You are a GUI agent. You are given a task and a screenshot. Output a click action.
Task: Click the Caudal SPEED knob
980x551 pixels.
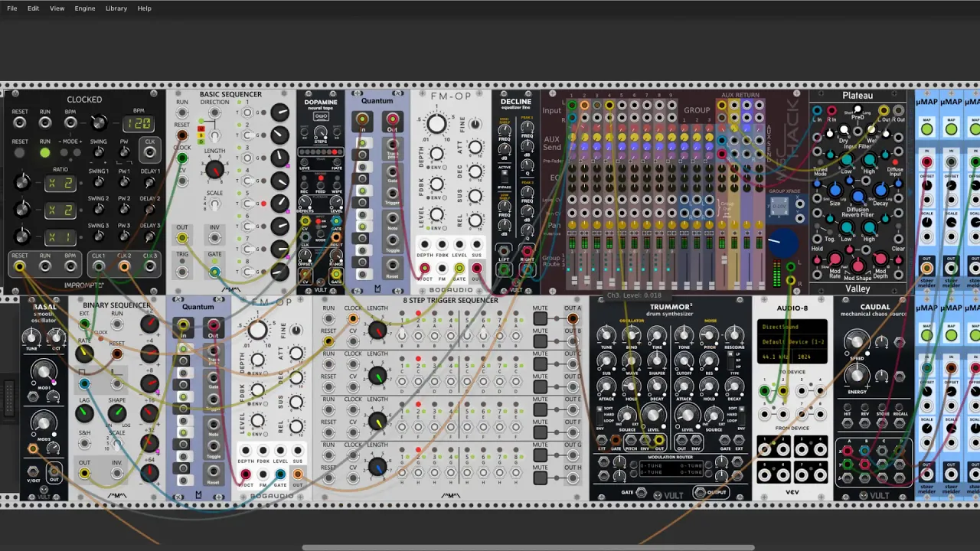857,342
